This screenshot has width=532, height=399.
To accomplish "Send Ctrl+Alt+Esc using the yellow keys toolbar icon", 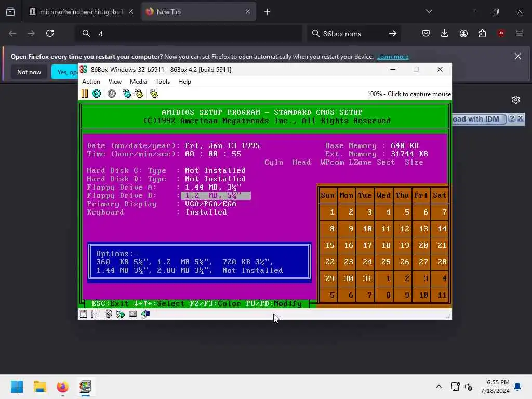I will (x=139, y=94).
